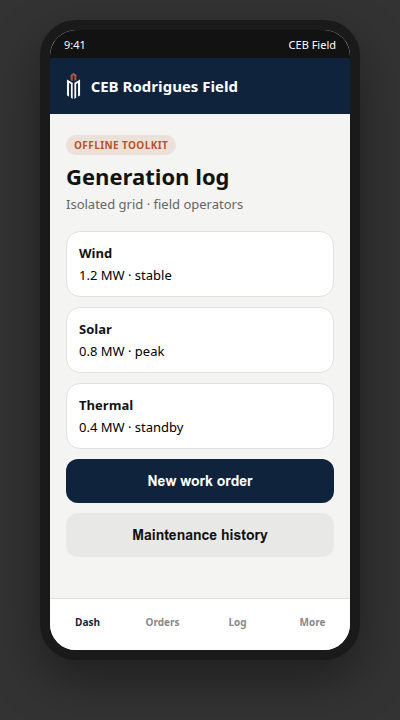Click the Isolated grid field operators subtitle
The image size is (400, 720).
click(154, 204)
